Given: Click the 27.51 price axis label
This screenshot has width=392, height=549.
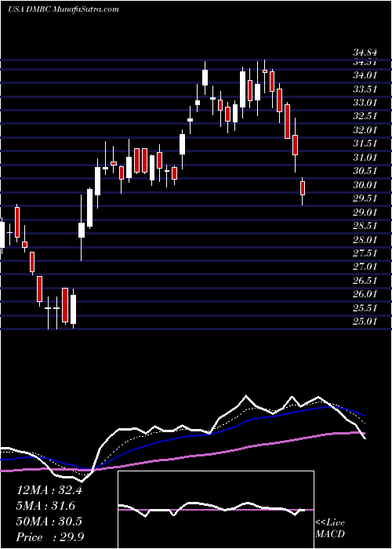Looking at the screenshot, I should 365,253.
